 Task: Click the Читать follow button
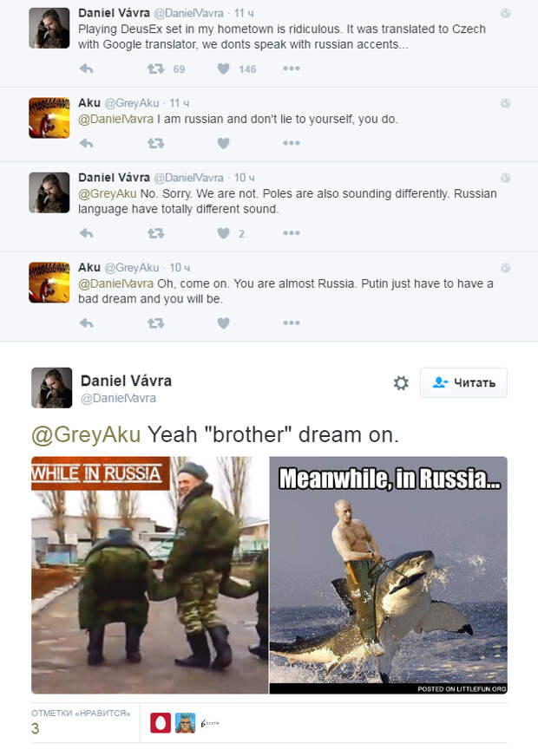(463, 383)
